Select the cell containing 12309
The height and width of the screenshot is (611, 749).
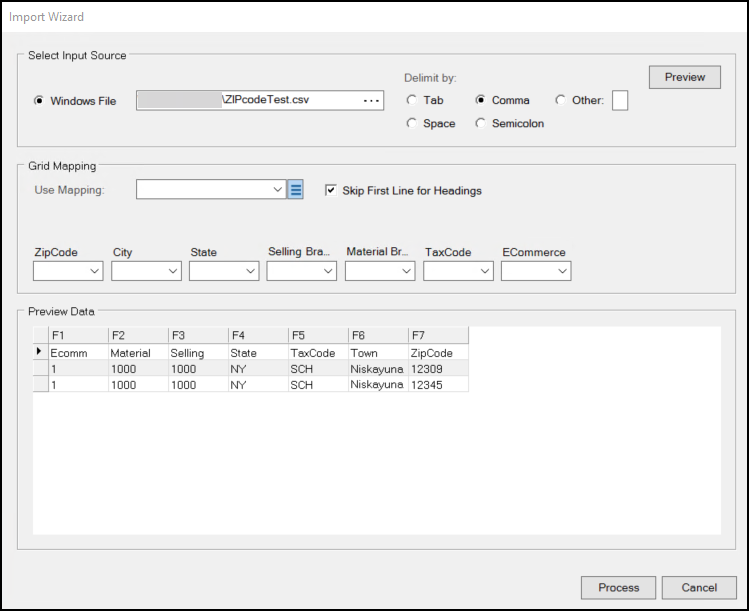(x=437, y=369)
